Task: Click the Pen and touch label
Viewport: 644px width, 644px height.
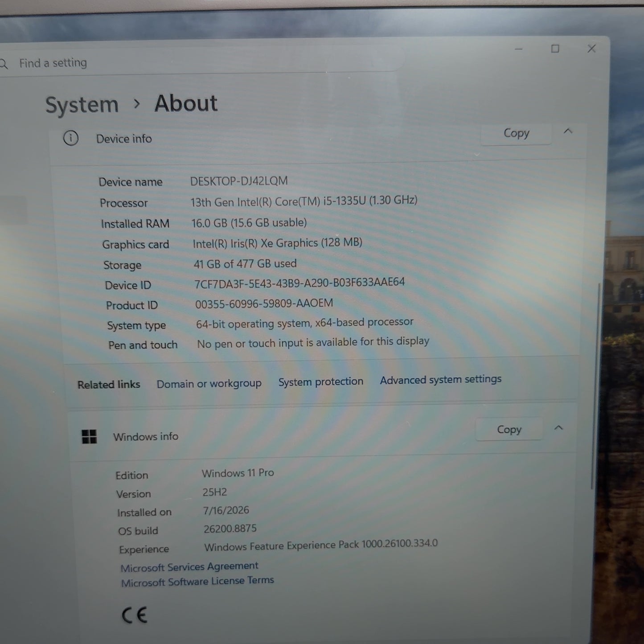Action: click(143, 345)
